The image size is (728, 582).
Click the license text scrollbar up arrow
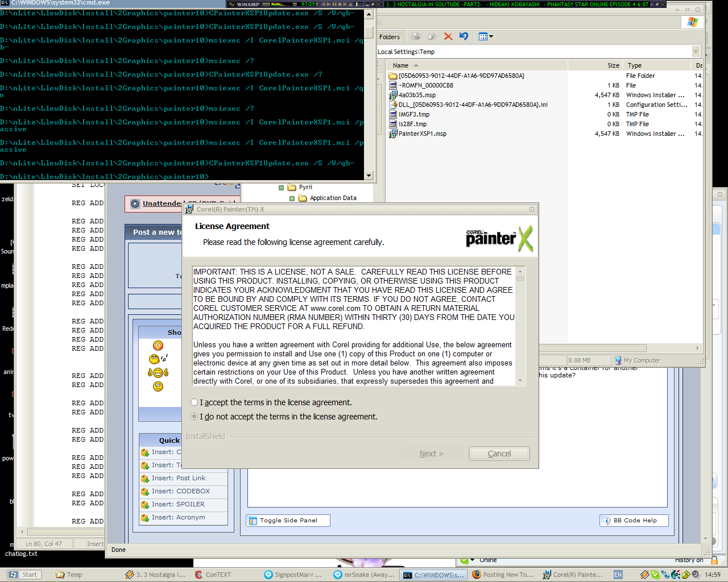pos(520,271)
